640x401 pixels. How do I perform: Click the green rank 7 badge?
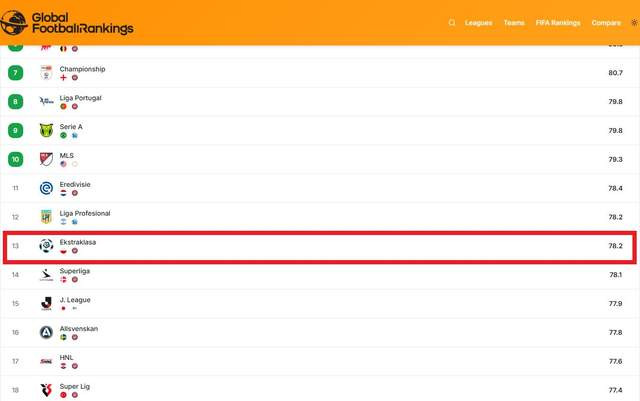click(16, 73)
